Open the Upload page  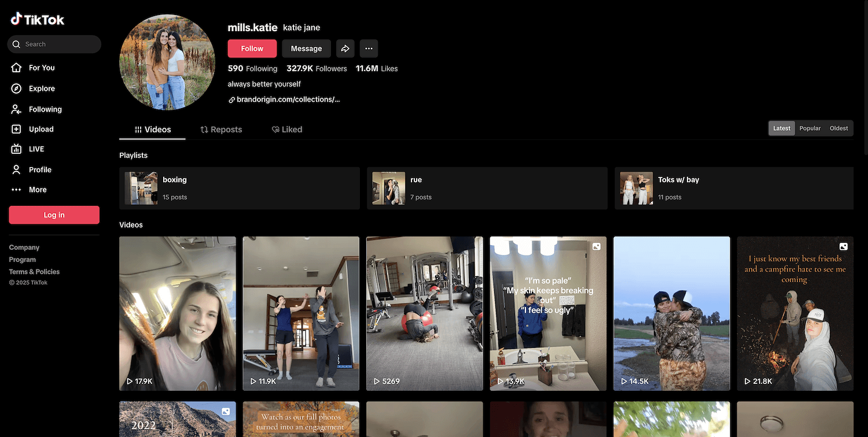pos(41,129)
